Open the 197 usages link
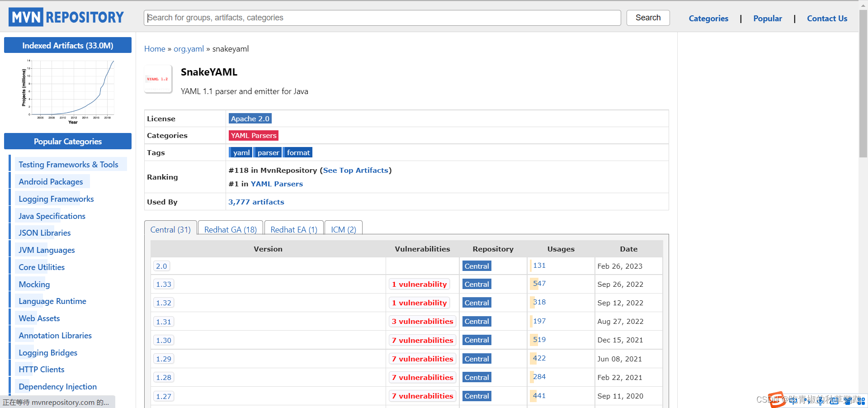The image size is (868, 408). tap(539, 321)
